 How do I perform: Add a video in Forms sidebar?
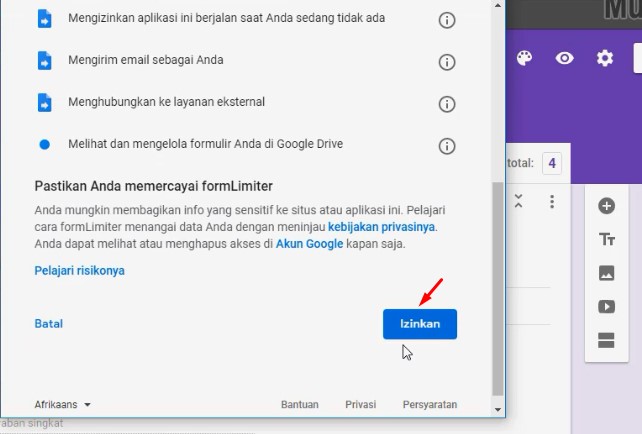point(606,307)
